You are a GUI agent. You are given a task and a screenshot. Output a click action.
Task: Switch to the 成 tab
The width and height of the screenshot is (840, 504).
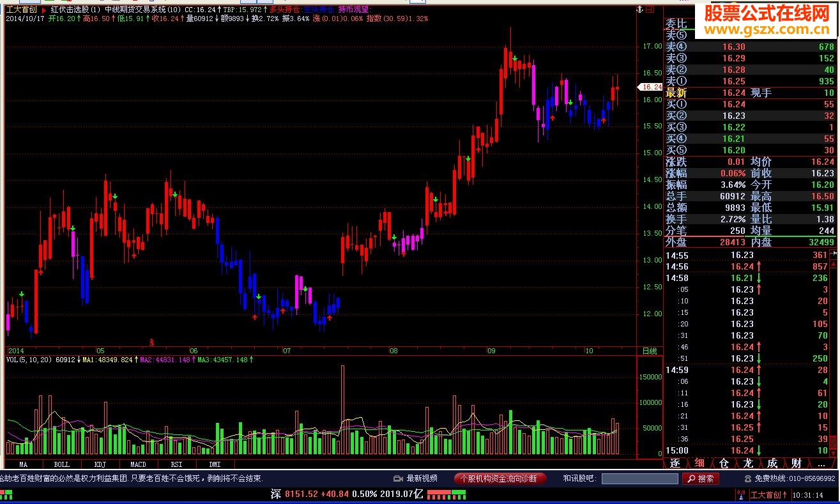click(x=772, y=464)
